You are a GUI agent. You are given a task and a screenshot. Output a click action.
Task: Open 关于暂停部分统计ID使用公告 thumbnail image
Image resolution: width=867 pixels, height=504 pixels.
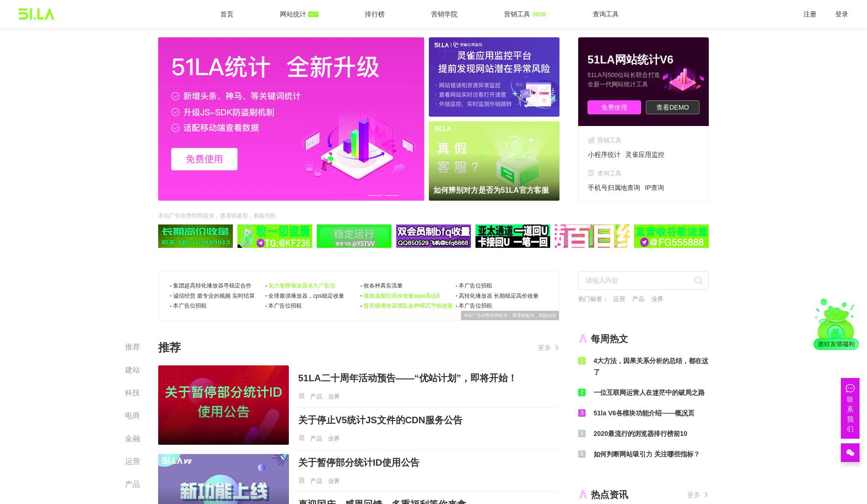click(x=224, y=405)
